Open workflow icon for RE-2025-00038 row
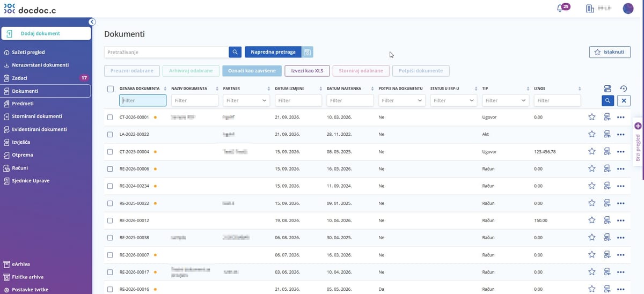Viewport: 644px width, 294px height. tap(608, 237)
